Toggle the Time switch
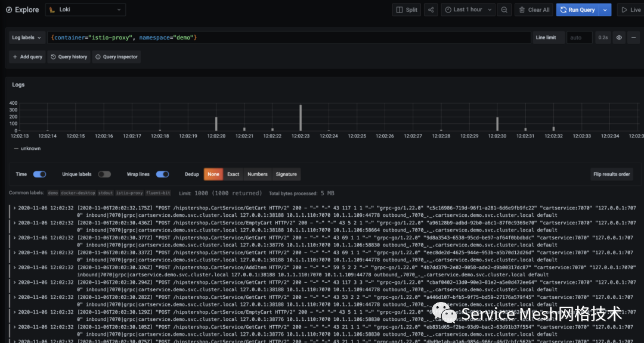This screenshot has height=343, width=644. [39, 174]
